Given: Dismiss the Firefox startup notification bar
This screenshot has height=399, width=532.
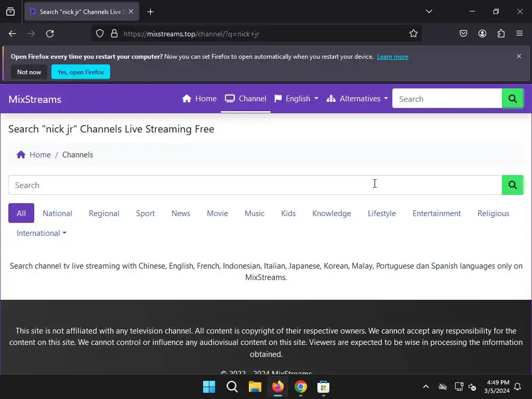Looking at the screenshot, I should 519,56.
